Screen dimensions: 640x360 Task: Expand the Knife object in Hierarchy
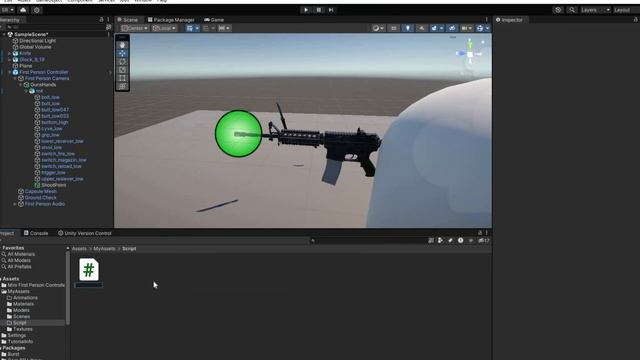[10, 53]
